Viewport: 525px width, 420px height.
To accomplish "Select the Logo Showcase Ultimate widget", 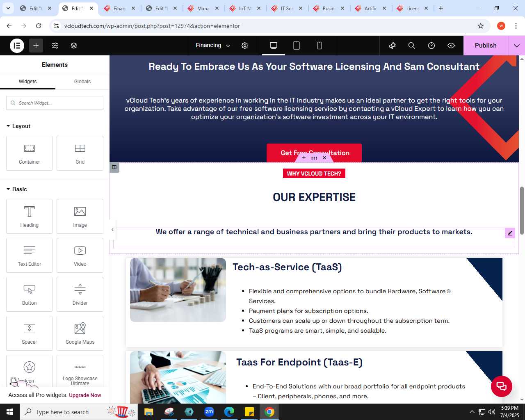I will [x=80, y=371].
